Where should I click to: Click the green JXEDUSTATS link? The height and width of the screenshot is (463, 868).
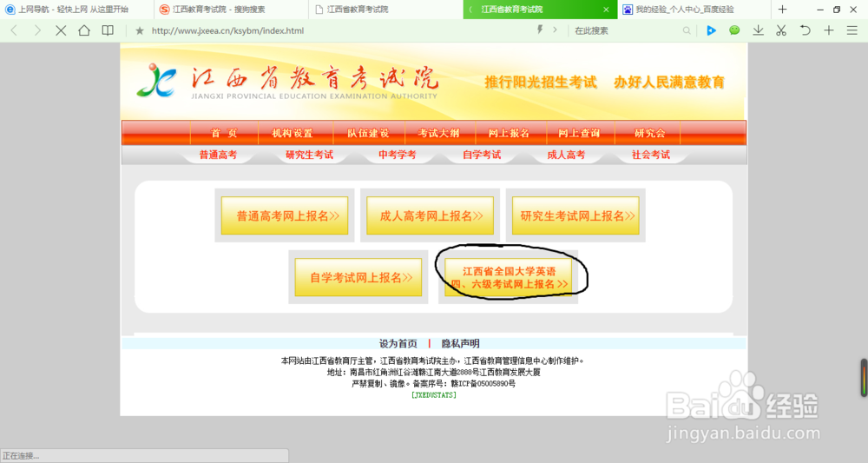pos(434,395)
